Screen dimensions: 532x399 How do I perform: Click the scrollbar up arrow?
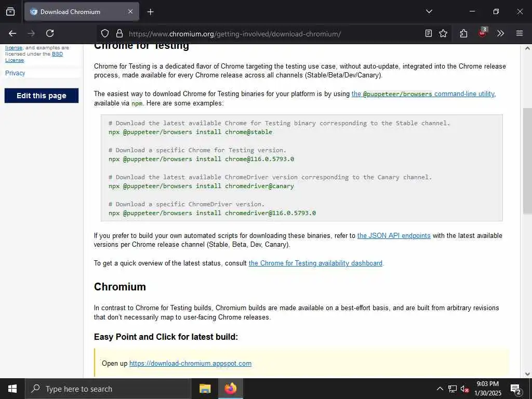click(x=527, y=48)
